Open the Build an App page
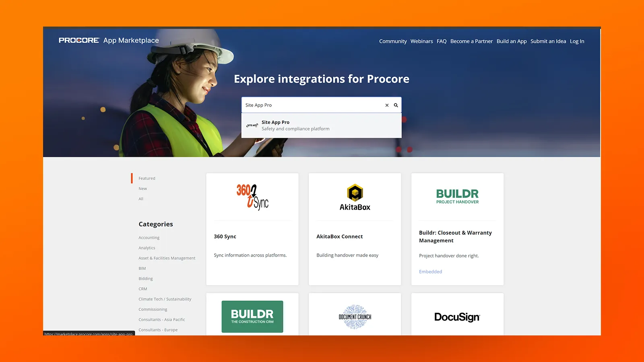Screen dimensions: 644x362 point(511,41)
